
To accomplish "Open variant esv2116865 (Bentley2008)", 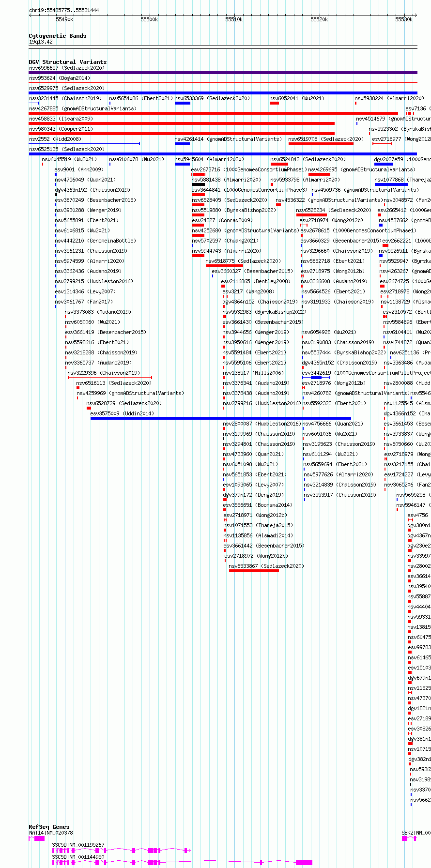I will 256,281.
